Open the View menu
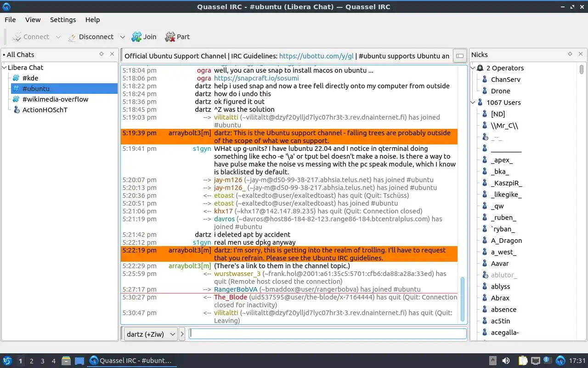 [x=33, y=20]
